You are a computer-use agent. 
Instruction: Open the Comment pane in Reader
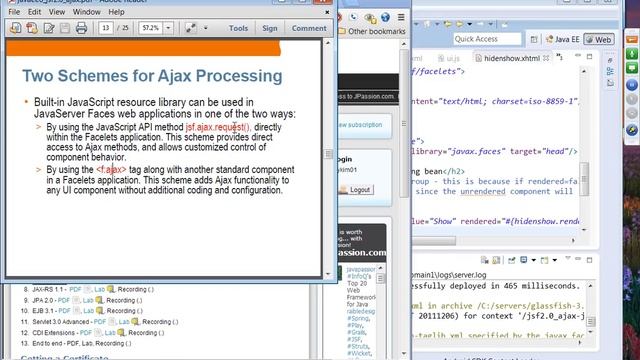pos(309,28)
